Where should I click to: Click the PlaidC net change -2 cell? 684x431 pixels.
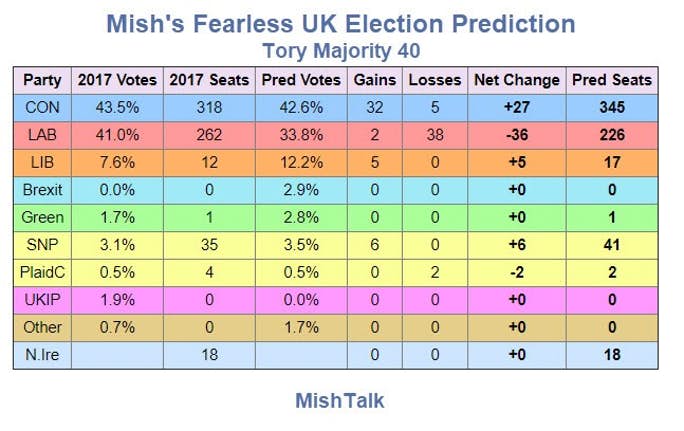tap(517, 273)
